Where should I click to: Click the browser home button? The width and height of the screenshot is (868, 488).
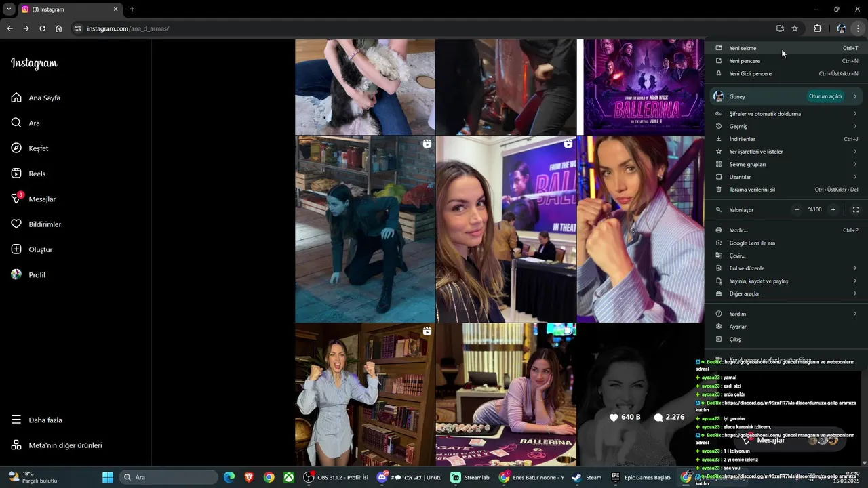pos(59,28)
